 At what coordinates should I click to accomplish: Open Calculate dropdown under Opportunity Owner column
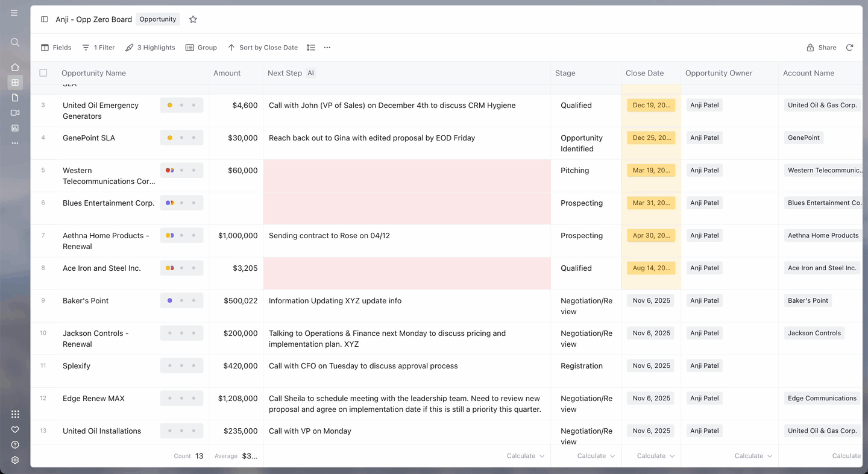pos(753,456)
